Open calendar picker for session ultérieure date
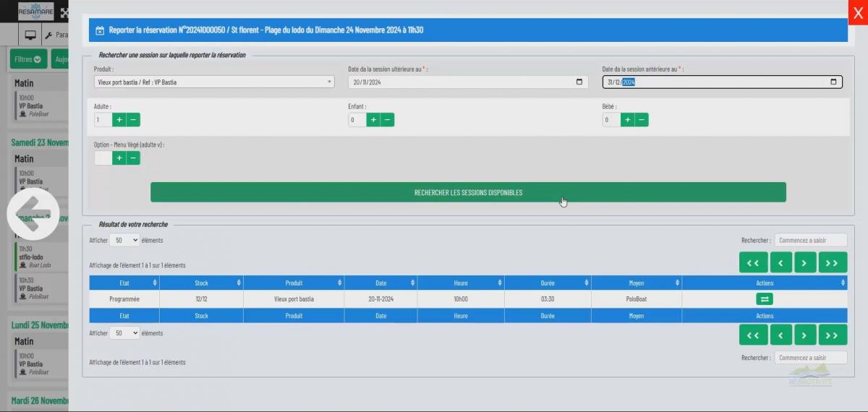 click(579, 82)
